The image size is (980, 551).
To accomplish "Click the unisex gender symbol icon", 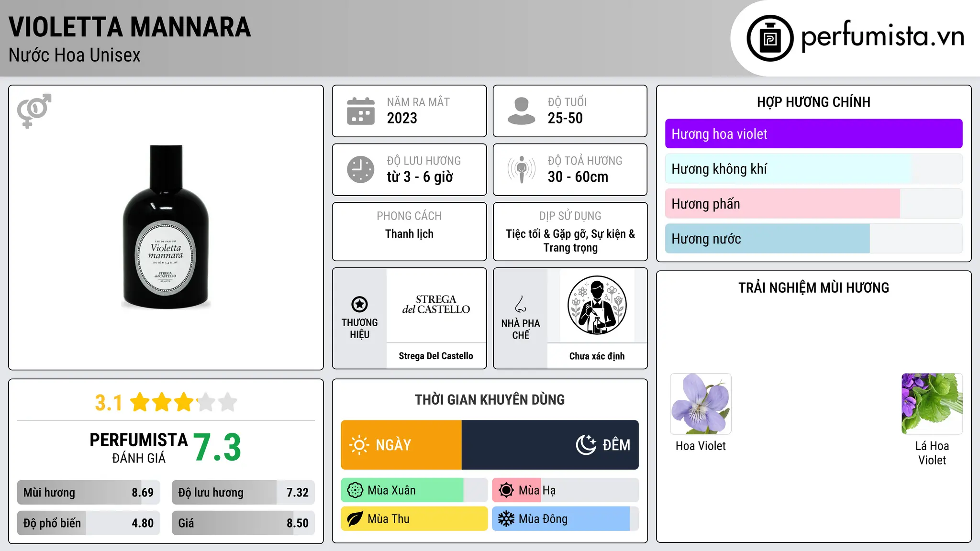I will point(34,110).
